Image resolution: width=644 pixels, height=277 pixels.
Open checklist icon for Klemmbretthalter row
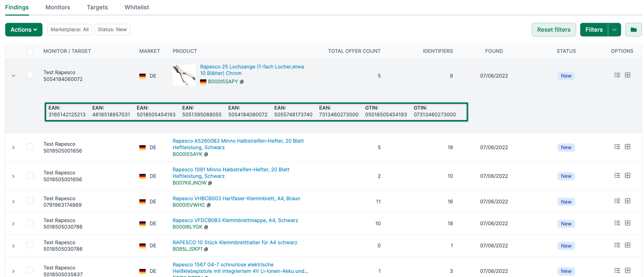617,245
